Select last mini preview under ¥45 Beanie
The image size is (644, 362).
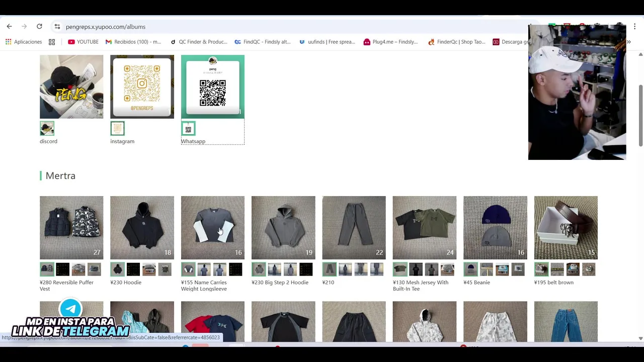pyautogui.click(x=518, y=269)
